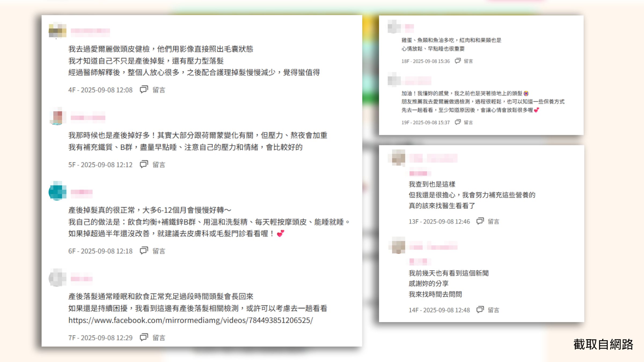The width and height of the screenshot is (644, 362).
Task: Click timestamp '14F - 2025-09-08 12:48'
Action: coord(439,310)
